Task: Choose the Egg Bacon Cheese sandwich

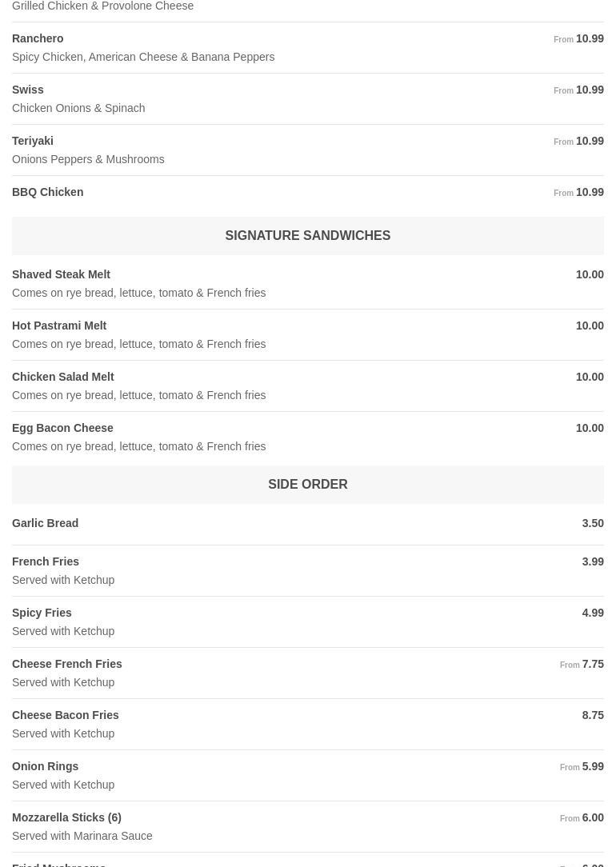Action: (x=62, y=428)
